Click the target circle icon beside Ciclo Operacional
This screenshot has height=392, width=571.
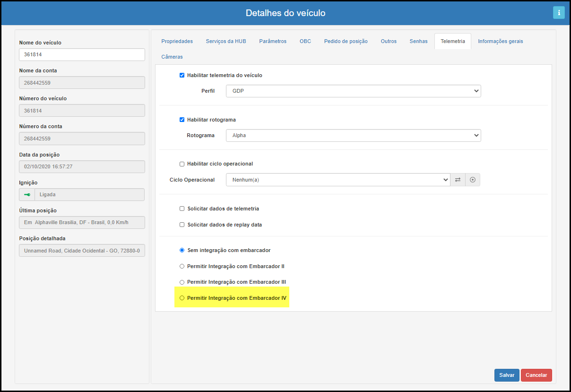coord(472,180)
